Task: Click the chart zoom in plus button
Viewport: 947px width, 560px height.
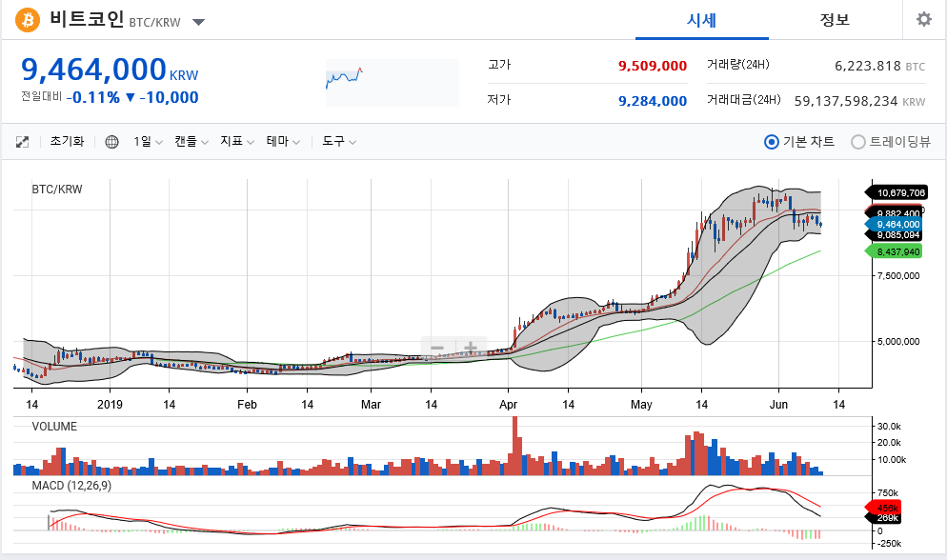Action: click(471, 348)
